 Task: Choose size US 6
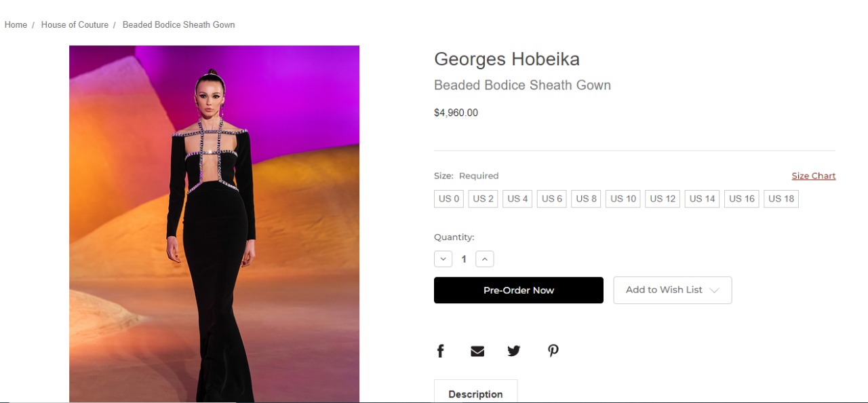click(x=552, y=199)
